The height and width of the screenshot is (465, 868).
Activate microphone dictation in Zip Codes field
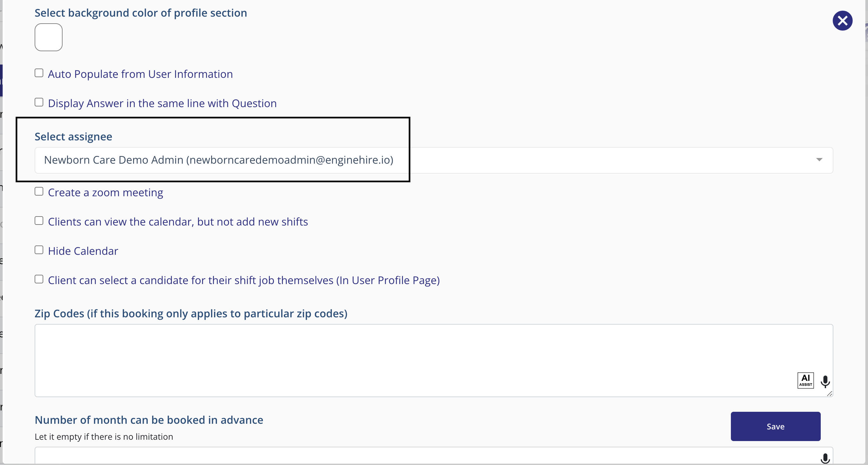[x=825, y=382]
